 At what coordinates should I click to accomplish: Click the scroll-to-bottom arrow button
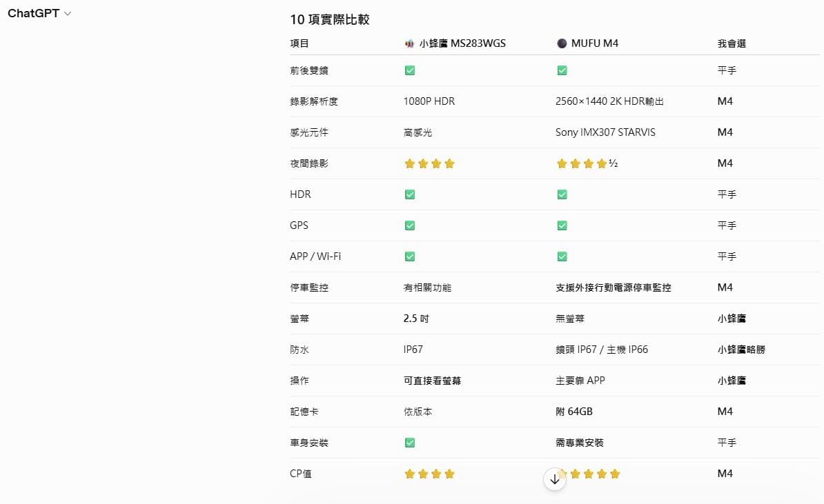(x=554, y=479)
